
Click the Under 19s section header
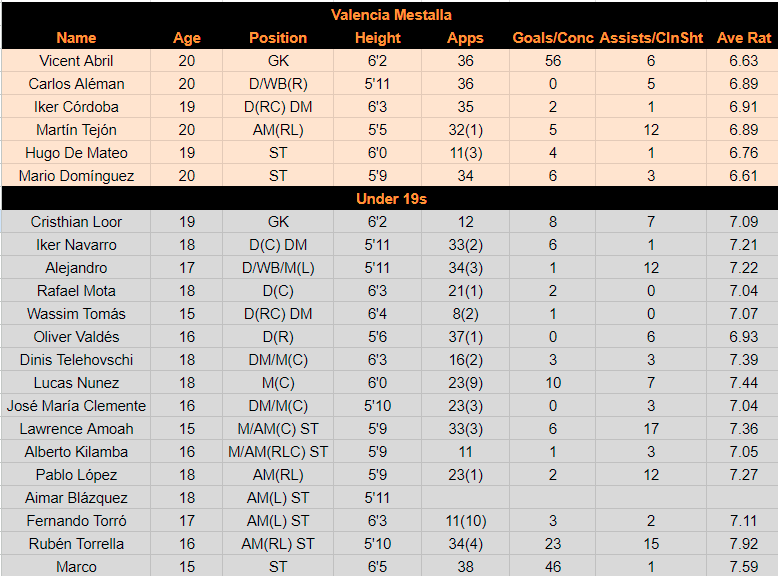[391, 199]
